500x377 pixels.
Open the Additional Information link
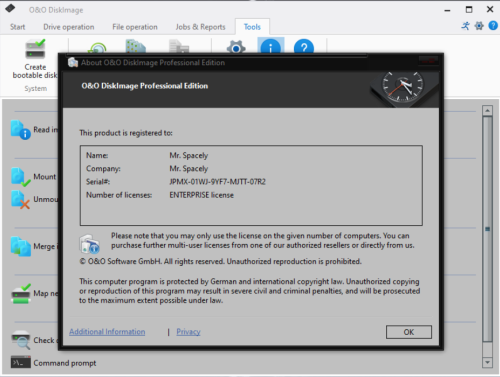coord(107,332)
